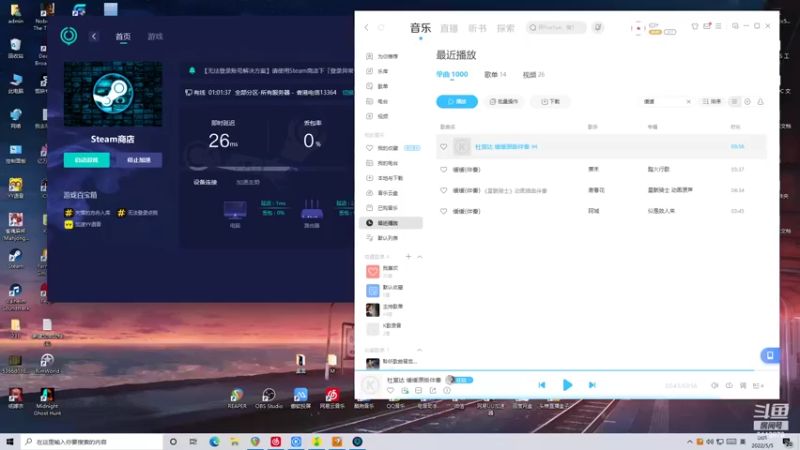Click the locate current song target icon
Screen dimensions: 800x450
(747, 102)
